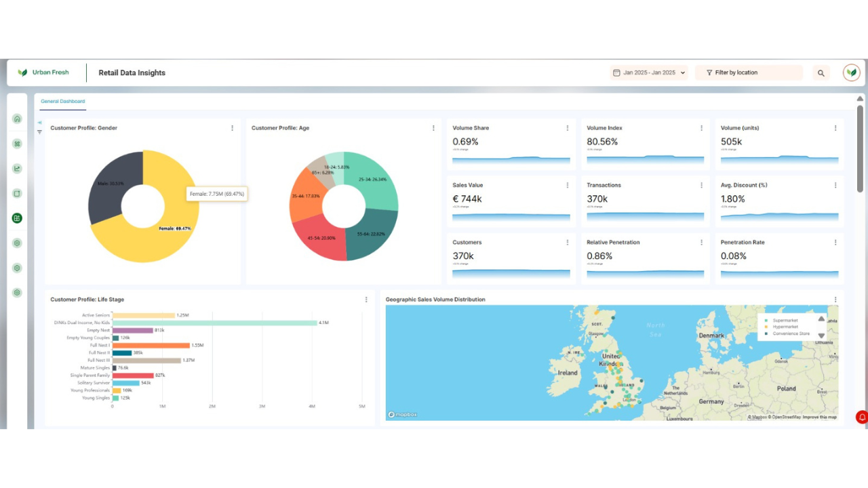Switch to the General Dashboard tab
Image resolution: width=868 pixels, height=488 pixels.
click(62, 102)
